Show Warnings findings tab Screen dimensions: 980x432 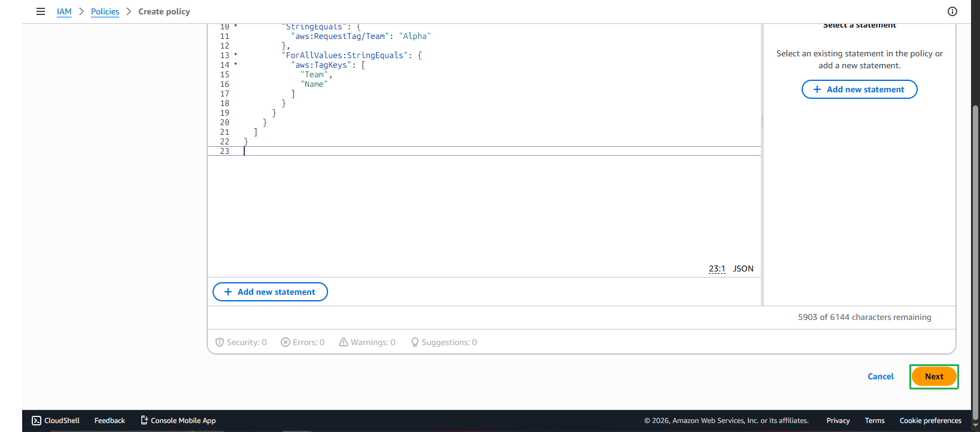pyautogui.click(x=367, y=342)
